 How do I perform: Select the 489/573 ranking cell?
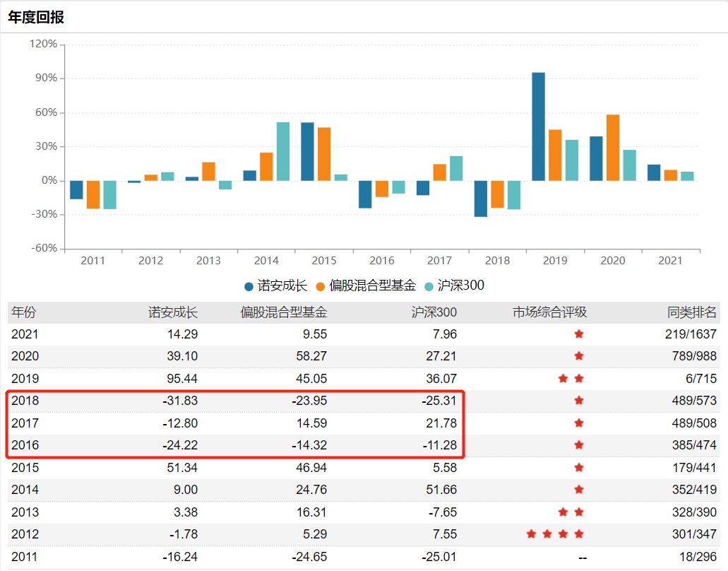coord(695,401)
